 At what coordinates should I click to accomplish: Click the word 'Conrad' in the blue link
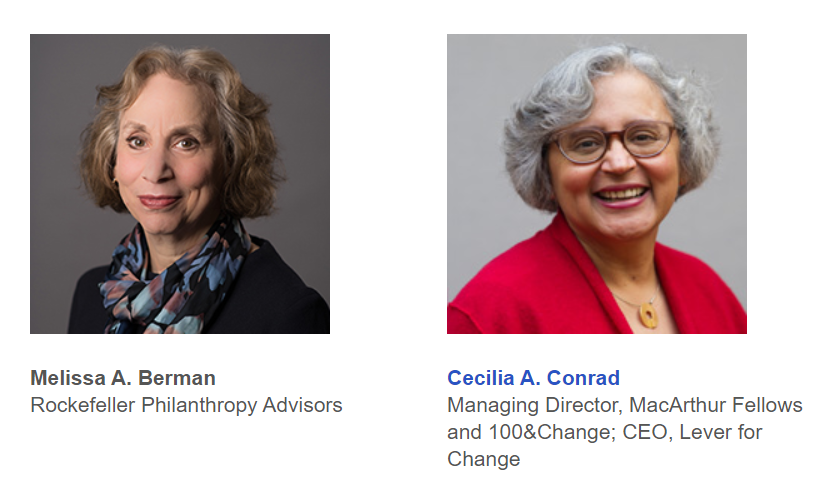point(583,378)
